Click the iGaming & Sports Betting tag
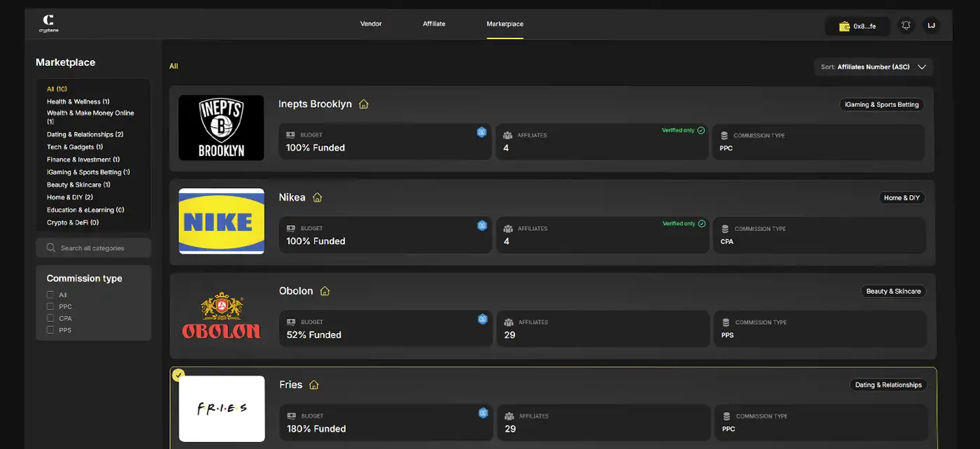 881,105
